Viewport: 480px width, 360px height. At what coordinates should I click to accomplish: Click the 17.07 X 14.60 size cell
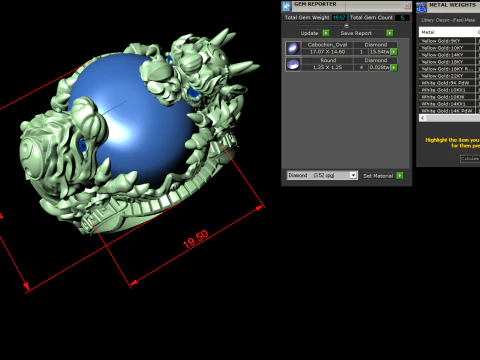[x=327, y=52]
